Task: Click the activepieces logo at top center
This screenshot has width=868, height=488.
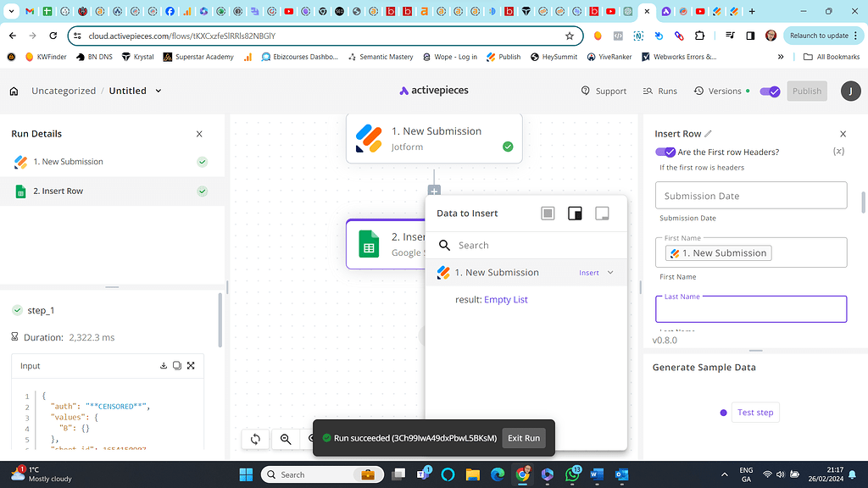Action: 433,90
